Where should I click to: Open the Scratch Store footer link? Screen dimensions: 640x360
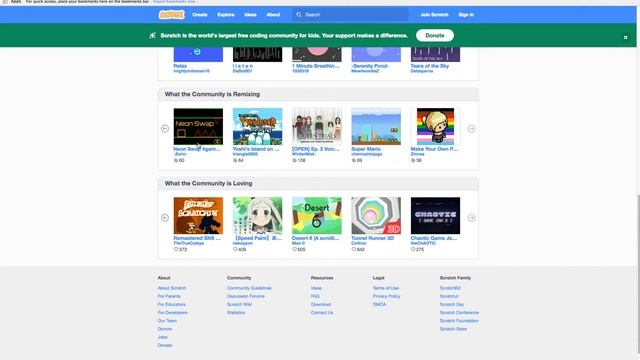[453, 329]
